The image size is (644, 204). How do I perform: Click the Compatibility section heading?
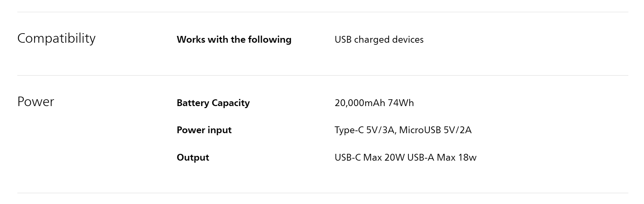point(56,38)
